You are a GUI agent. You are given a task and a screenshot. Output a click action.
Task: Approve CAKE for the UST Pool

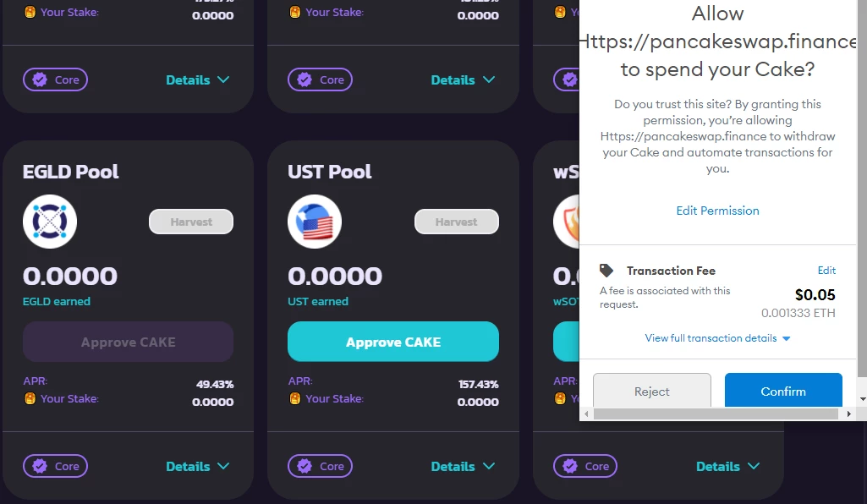click(x=393, y=342)
